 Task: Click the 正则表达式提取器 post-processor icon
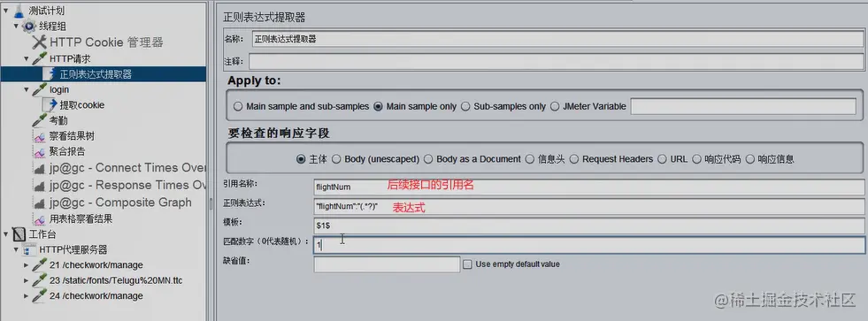pyautogui.click(x=50, y=73)
